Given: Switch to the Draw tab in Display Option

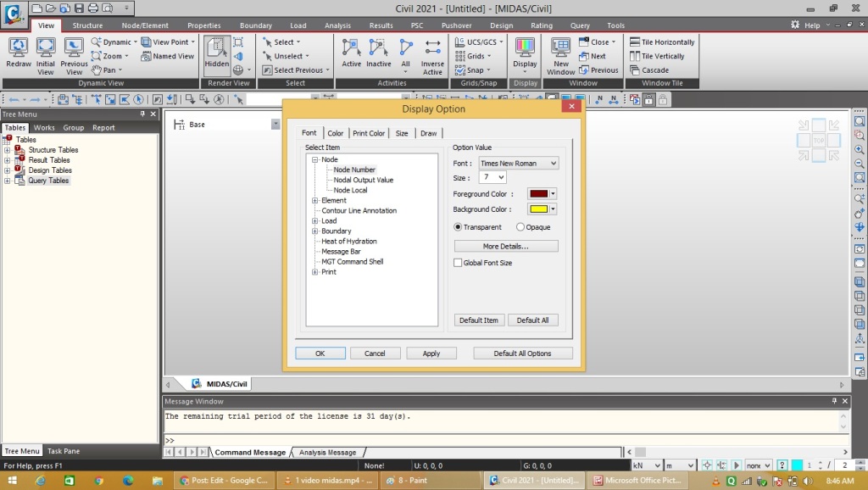Looking at the screenshot, I should click(429, 133).
